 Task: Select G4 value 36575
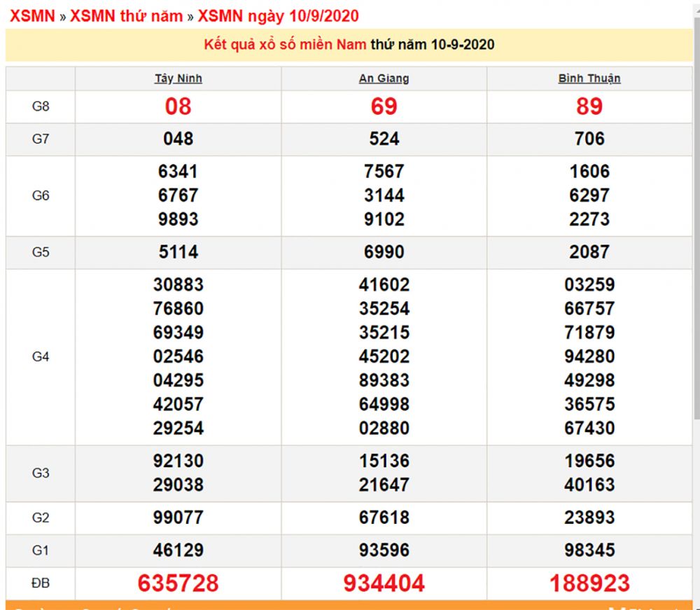(589, 405)
